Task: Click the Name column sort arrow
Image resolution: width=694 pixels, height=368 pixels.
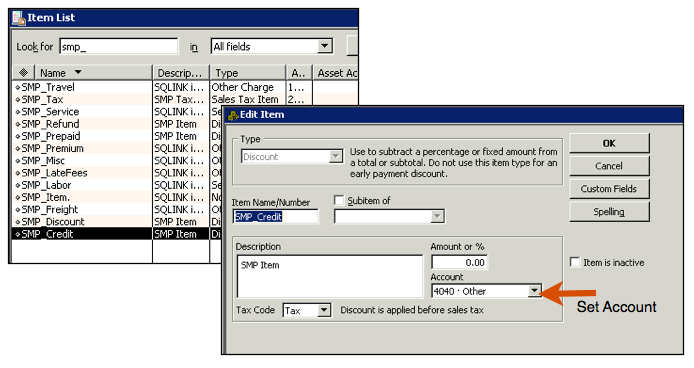Action: coord(78,72)
